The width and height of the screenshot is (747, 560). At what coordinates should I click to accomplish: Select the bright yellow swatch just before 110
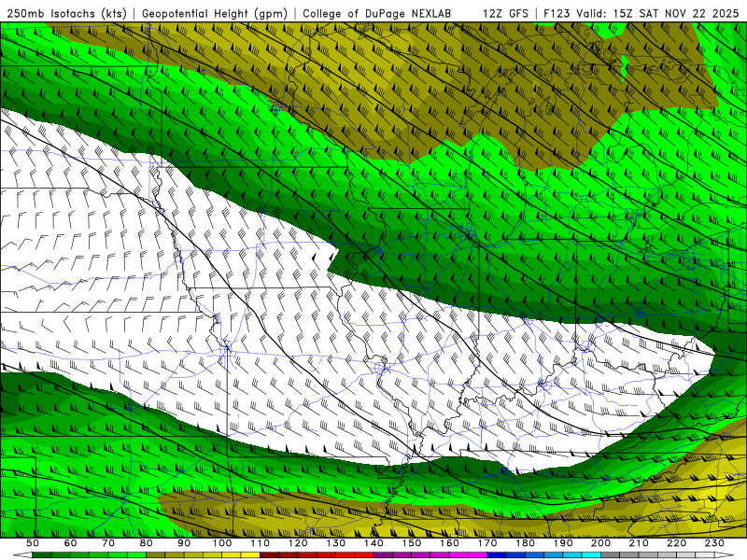[x=250, y=555]
